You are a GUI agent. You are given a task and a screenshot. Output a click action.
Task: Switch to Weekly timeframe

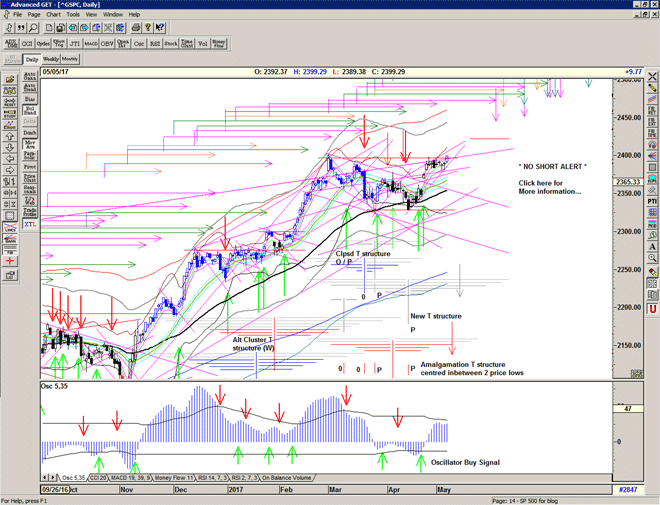pos(52,59)
